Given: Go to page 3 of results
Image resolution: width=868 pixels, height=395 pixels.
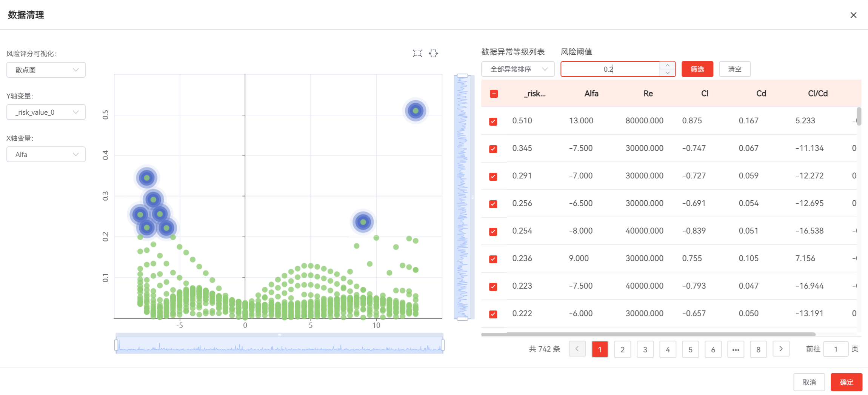Looking at the screenshot, I should [x=645, y=349].
